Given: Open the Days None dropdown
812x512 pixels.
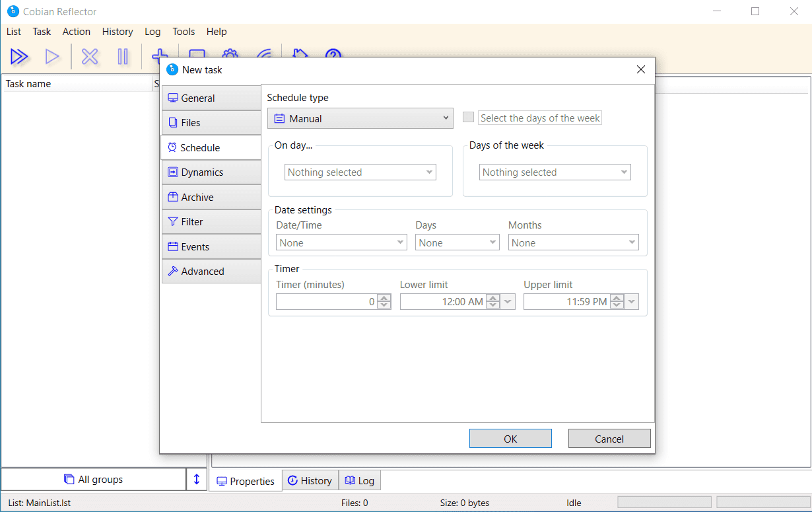Looking at the screenshot, I should click(x=457, y=242).
